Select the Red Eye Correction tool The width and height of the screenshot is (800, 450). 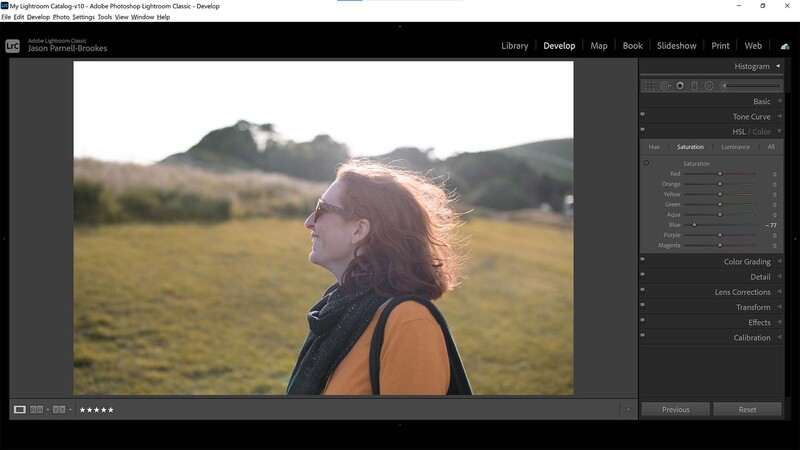click(x=680, y=86)
